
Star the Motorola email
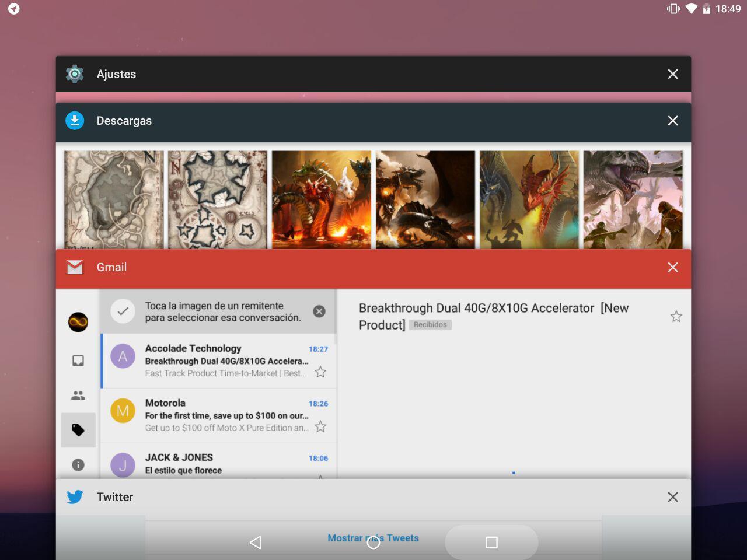320,427
